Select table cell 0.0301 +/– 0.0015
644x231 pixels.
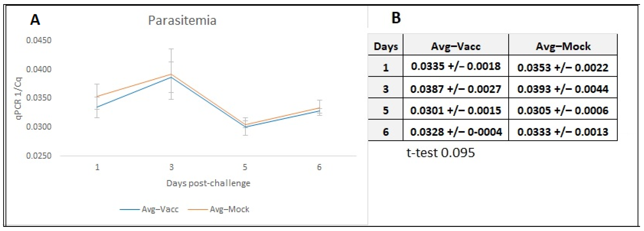click(x=456, y=110)
